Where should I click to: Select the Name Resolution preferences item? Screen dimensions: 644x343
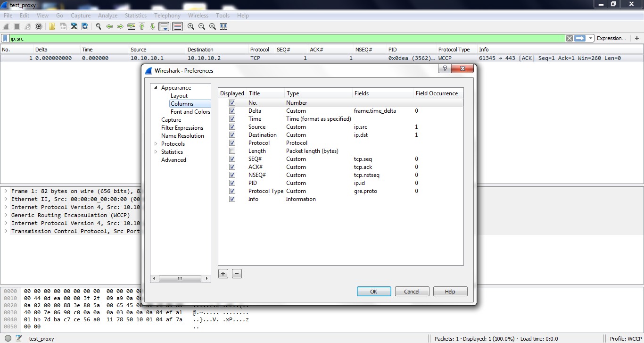tap(182, 136)
